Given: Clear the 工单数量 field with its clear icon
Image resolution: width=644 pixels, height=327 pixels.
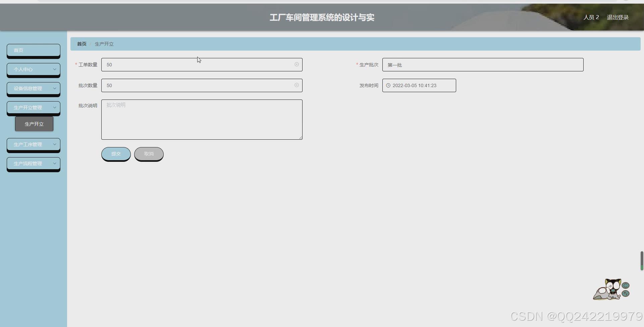Looking at the screenshot, I should (x=297, y=64).
